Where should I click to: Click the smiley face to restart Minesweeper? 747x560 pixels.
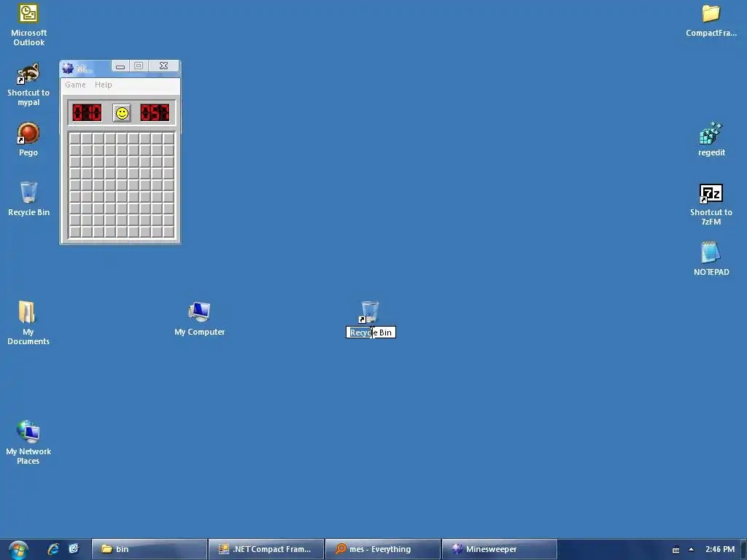(x=122, y=113)
